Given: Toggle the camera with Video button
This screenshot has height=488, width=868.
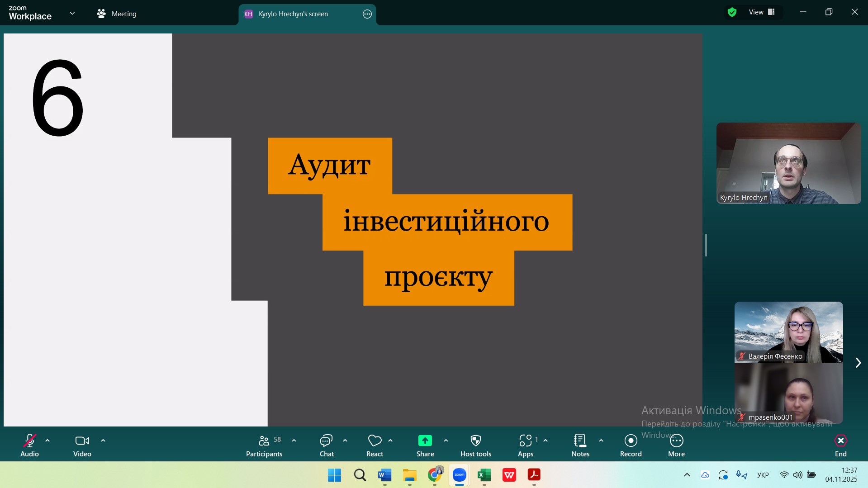Looking at the screenshot, I should [82, 445].
